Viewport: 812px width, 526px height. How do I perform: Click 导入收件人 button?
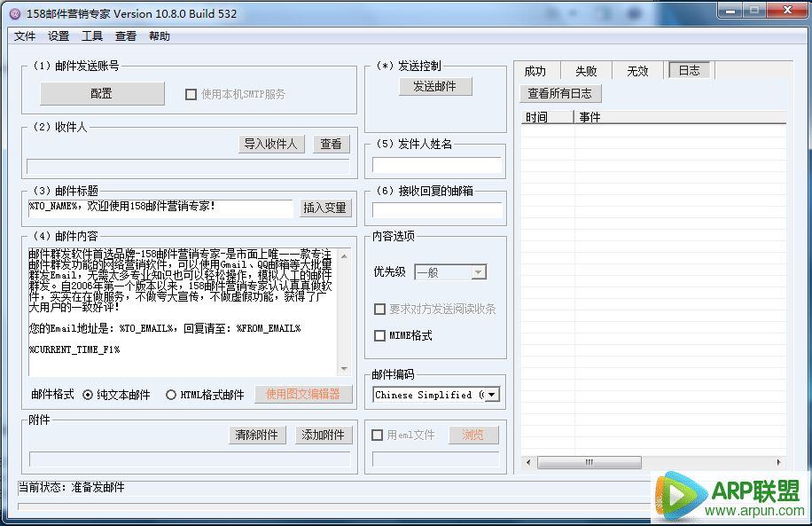[271, 144]
